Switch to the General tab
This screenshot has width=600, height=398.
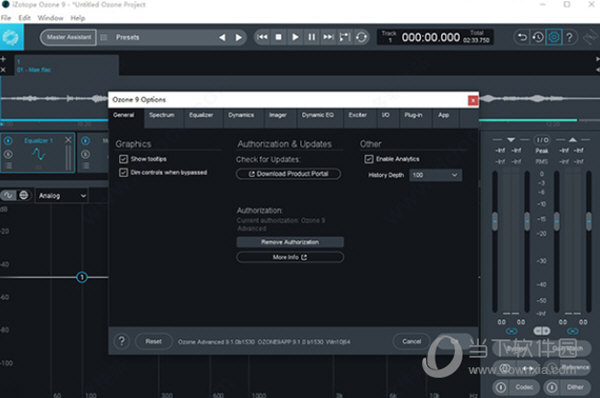tap(124, 115)
